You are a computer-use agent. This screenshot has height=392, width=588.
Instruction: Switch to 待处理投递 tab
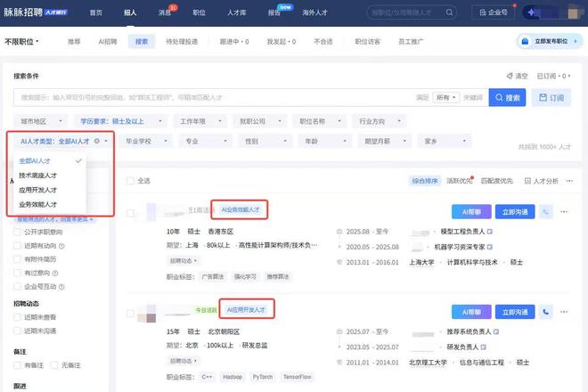(x=182, y=41)
